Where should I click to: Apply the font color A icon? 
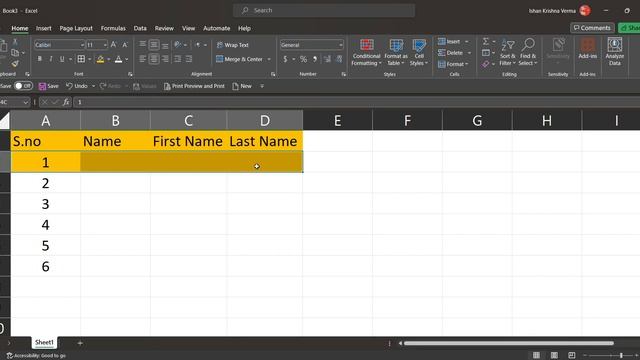[118, 60]
